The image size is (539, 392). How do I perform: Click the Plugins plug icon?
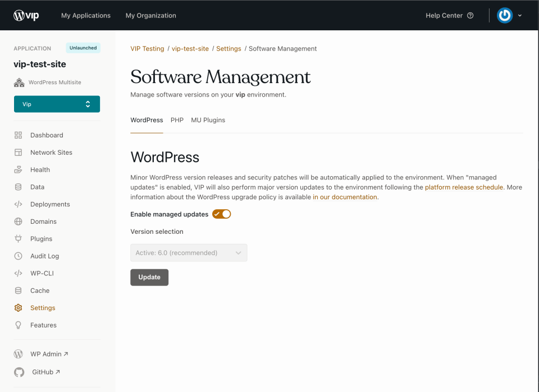[x=18, y=238]
